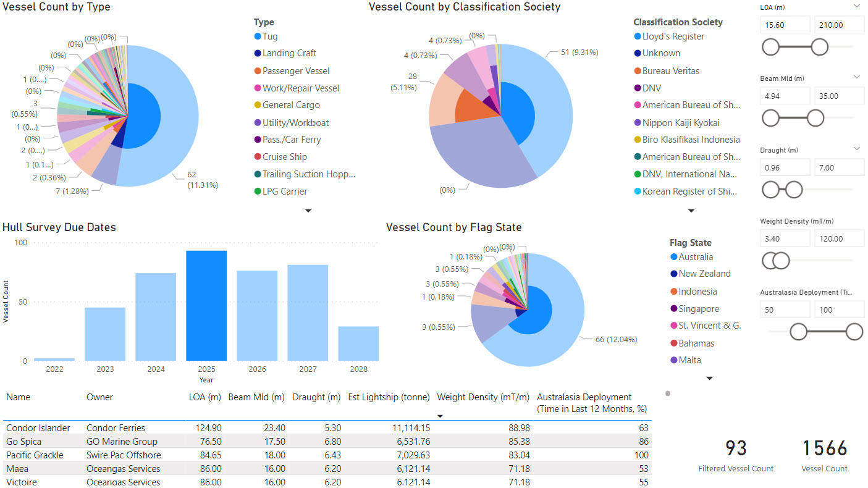Screen dimensions: 868x488
Task: Select the 2025 bar in Hull Survey chart
Action: pos(206,305)
